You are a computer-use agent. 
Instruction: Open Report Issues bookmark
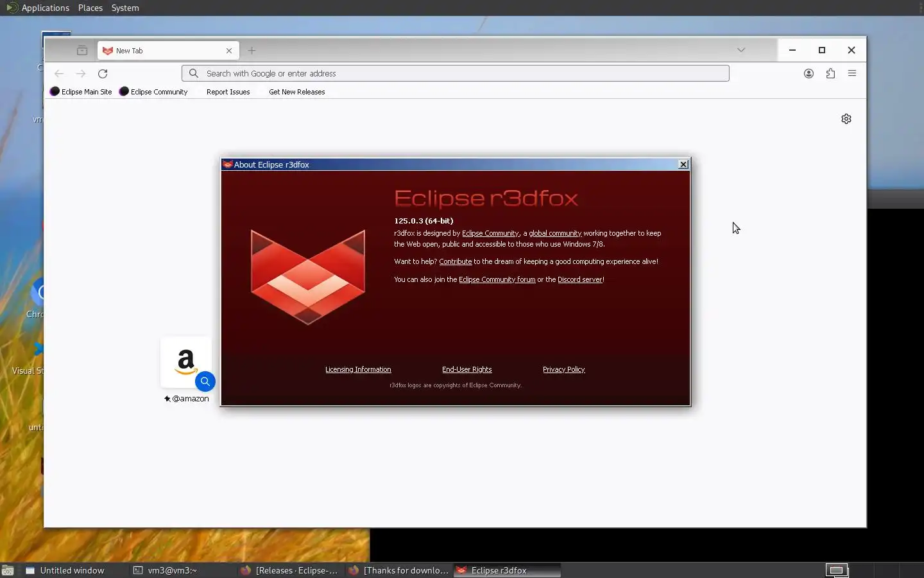tap(228, 92)
